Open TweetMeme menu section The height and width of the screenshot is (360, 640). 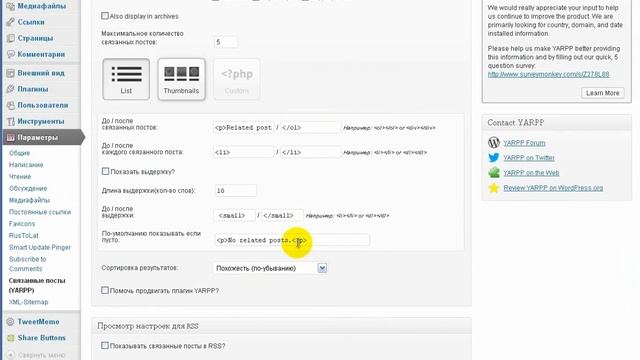38,322
